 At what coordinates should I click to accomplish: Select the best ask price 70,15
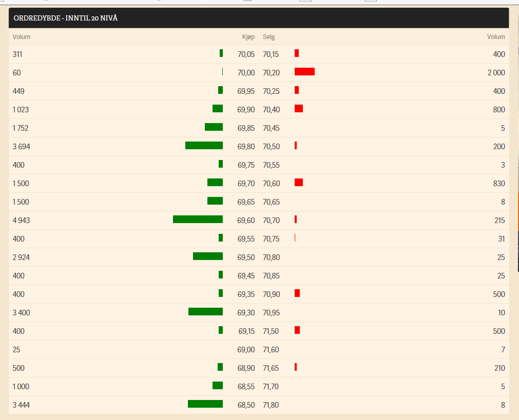pyautogui.click(x=271, y=54)
